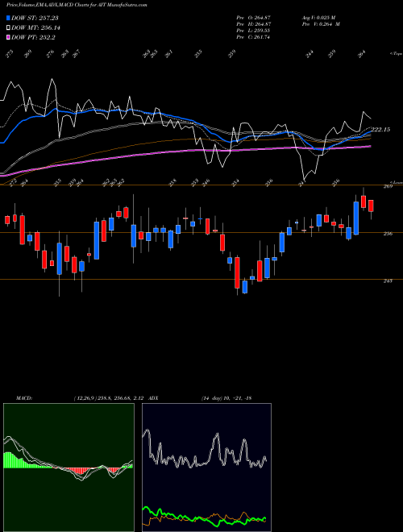Click the tall blue candle below the 269 label
The height and width of the screenshot is (532, 403).
[x=355, y=218]
